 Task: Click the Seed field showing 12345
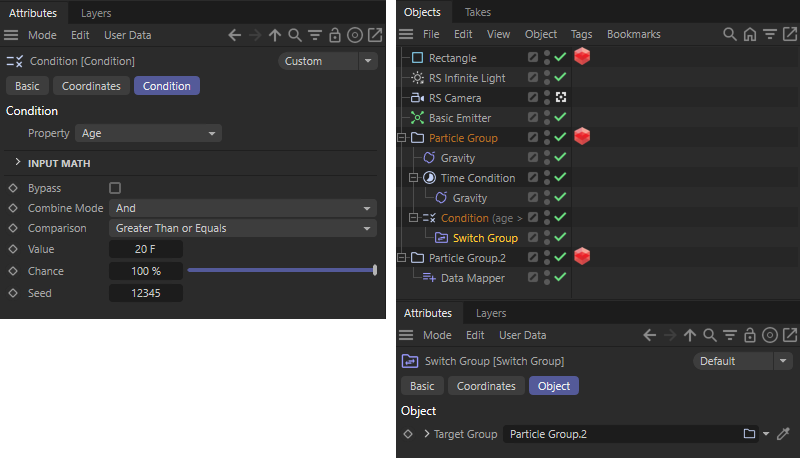pyautogui.click(x=146, y=293)
